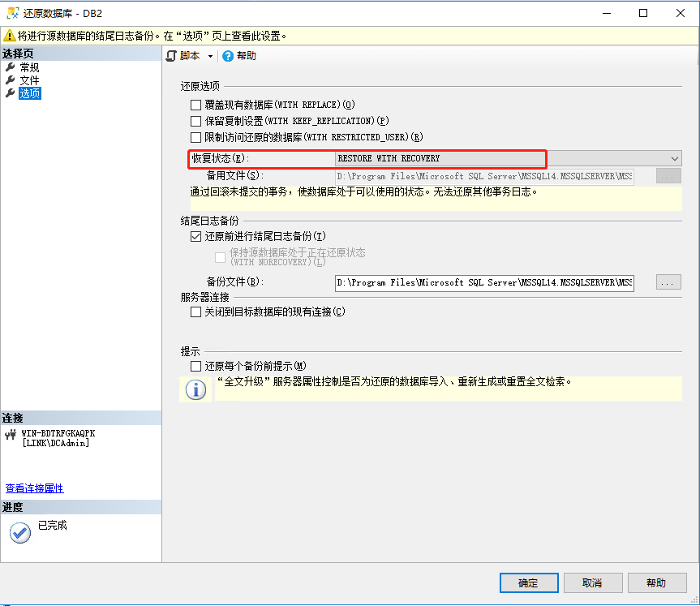Click the 确定 (OK) button
This screenshot has width=700, height=606.
(x=529, y=582)
